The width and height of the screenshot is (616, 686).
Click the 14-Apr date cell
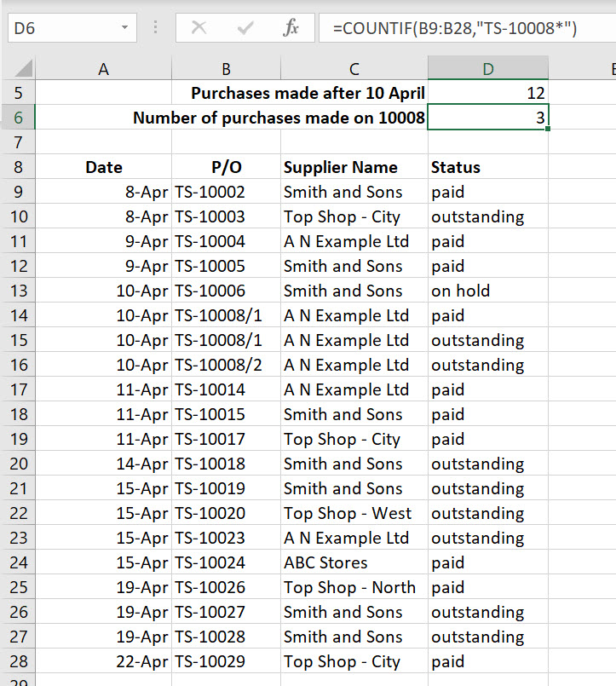coord(103,464)
